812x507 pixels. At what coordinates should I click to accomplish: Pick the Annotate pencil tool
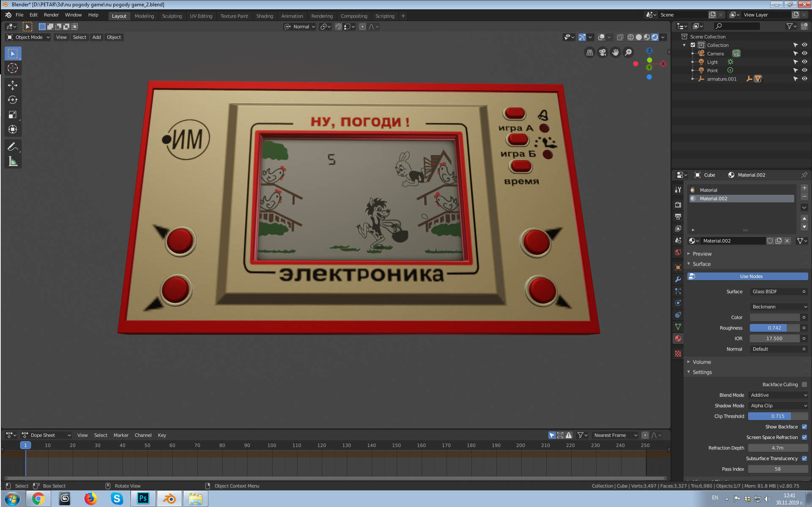13,147
